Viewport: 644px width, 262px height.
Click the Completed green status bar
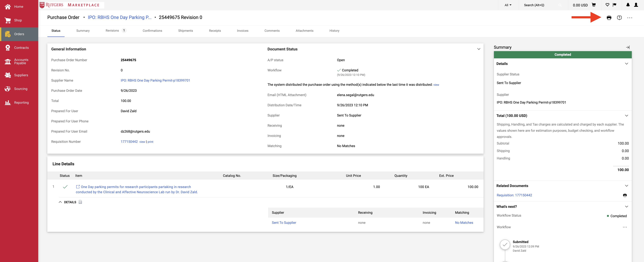(562, 55)
